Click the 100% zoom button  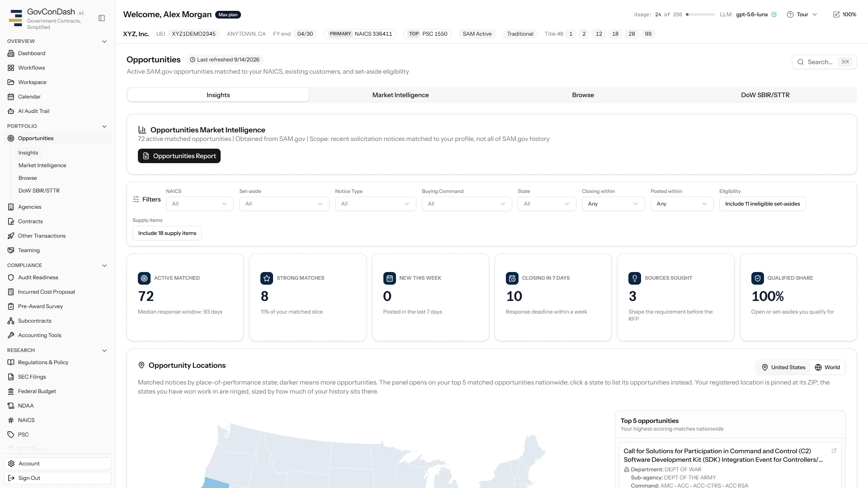point(844,14)
